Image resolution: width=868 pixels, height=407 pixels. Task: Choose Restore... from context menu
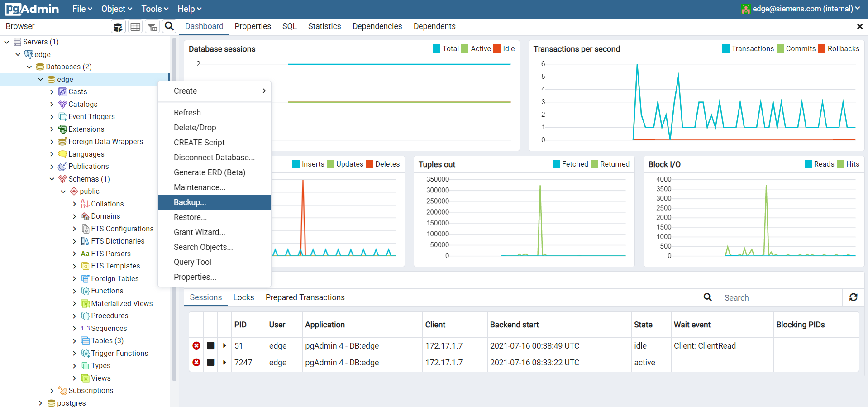pyautogui.click(x=215, y=217)
